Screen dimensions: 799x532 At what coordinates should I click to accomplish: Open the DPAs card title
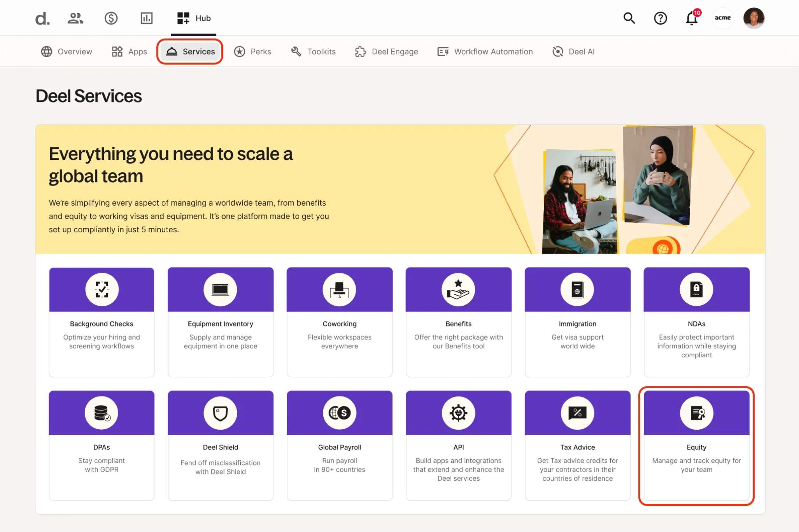pos(102,447)
